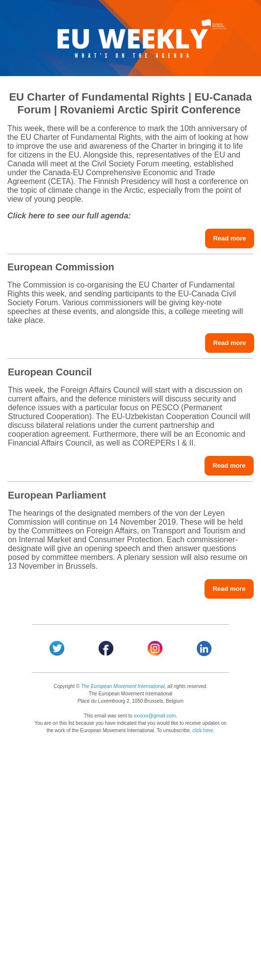Click Read more under European Council

[x=229, y=466]
